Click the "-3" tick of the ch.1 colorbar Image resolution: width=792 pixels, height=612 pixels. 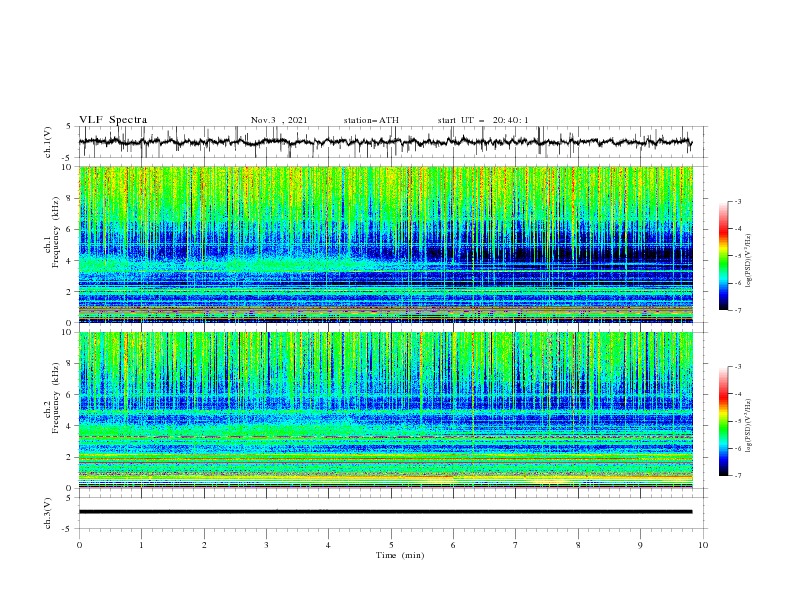click(x=737, y=201)
